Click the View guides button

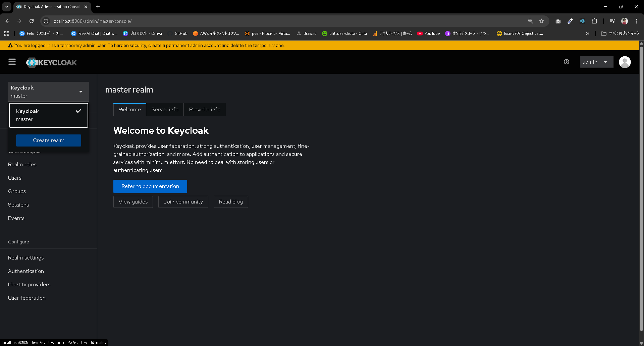[x=133, y=202]
